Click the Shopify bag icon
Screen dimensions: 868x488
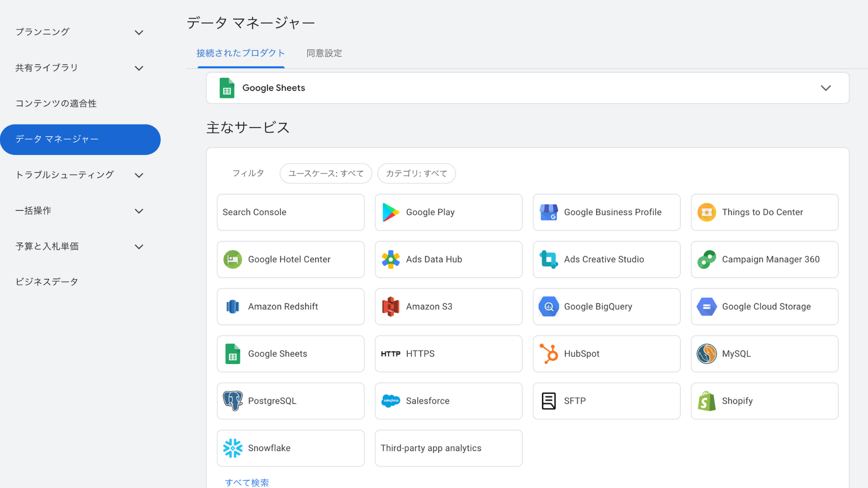(707, 401)
